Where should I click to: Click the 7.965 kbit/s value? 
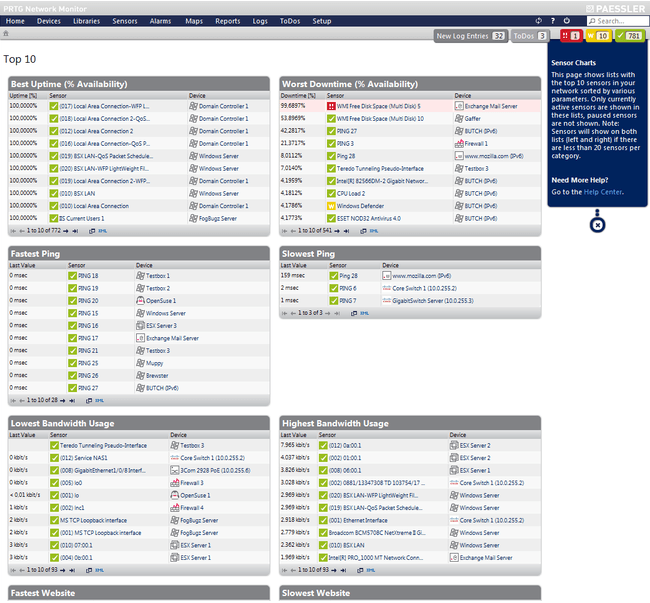(295, 445)
